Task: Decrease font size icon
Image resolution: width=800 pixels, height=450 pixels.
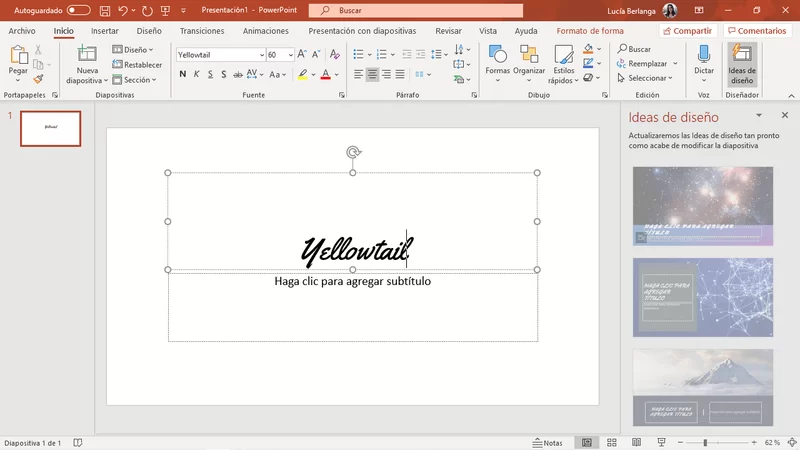Action: [x=316, y=54]
